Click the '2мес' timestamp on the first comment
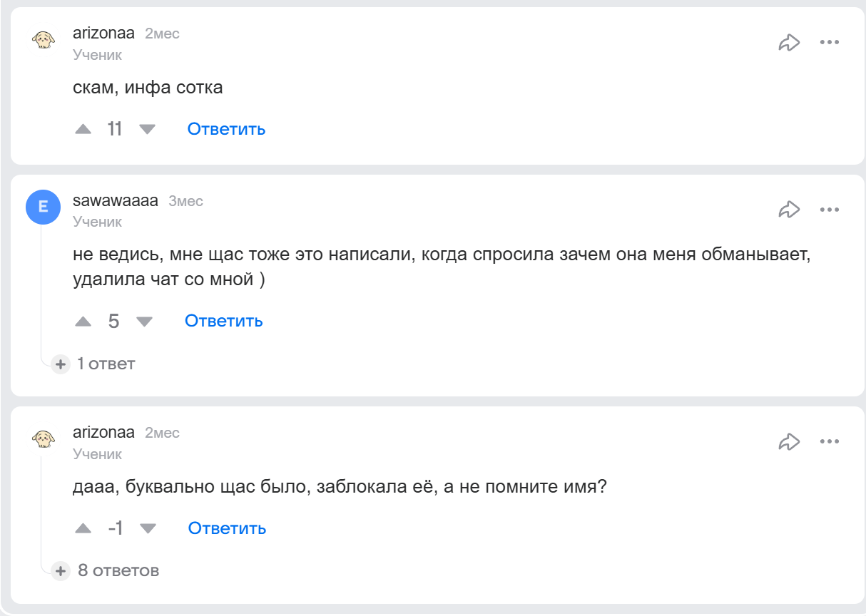 point(163,33)
